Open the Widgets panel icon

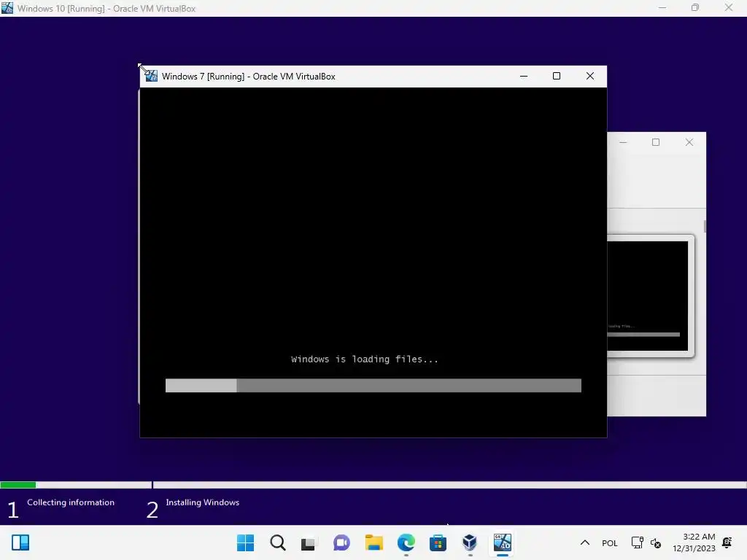20,542
